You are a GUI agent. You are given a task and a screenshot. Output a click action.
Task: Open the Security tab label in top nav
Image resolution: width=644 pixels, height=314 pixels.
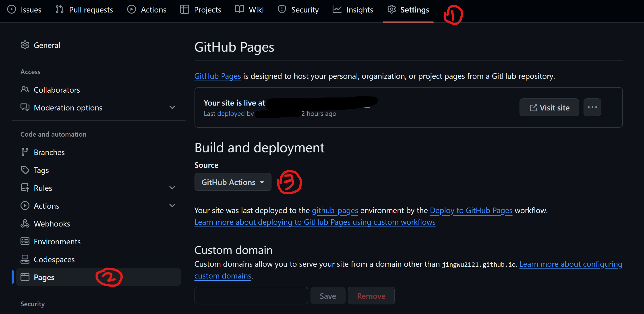305,10
